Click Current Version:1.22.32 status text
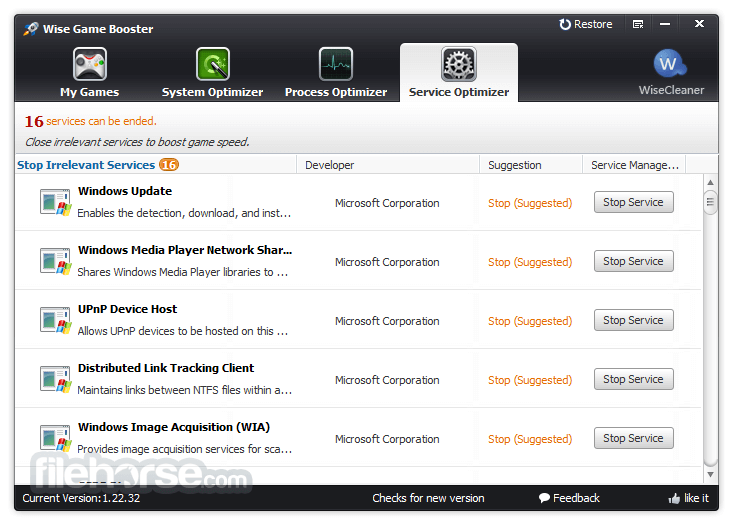Image resolution: width=732 pixels, height=524 pixels. pos(81,498)
